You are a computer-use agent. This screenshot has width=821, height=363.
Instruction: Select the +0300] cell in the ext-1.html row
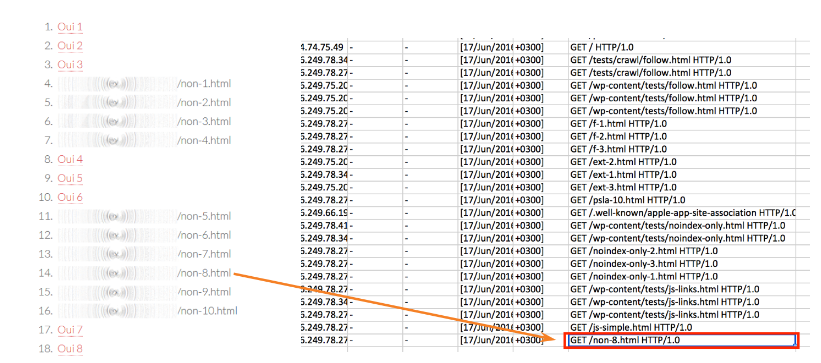pos(540,174)
